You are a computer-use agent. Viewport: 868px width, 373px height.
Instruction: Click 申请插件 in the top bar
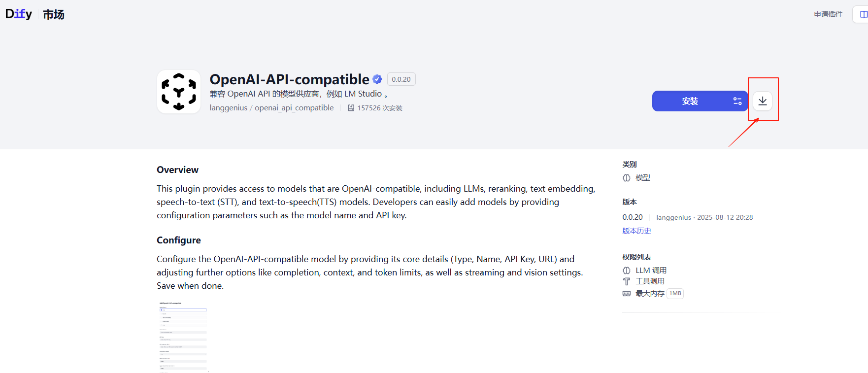coord(828,14)
